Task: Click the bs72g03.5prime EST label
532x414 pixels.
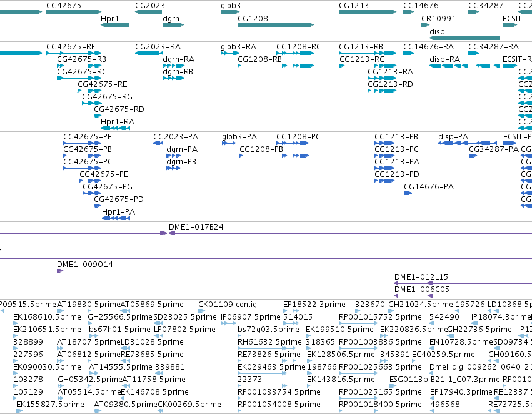Action: (x=268, y=330)
